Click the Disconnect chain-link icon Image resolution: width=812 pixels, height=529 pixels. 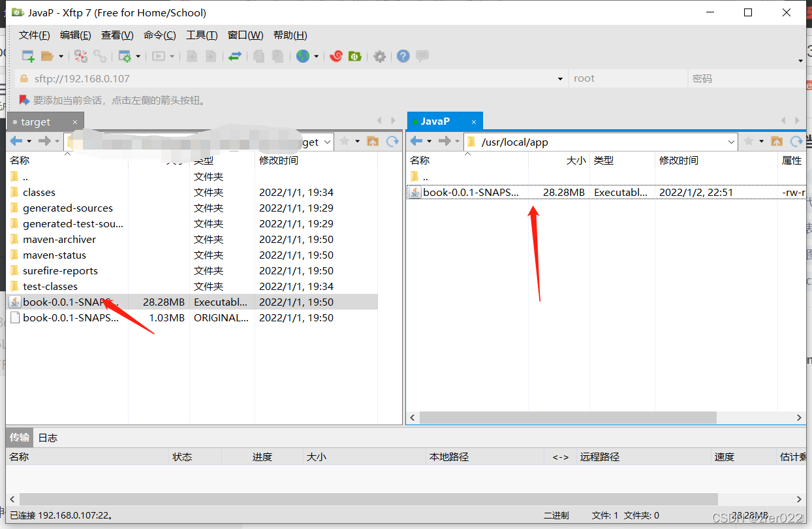pos(99,56)
